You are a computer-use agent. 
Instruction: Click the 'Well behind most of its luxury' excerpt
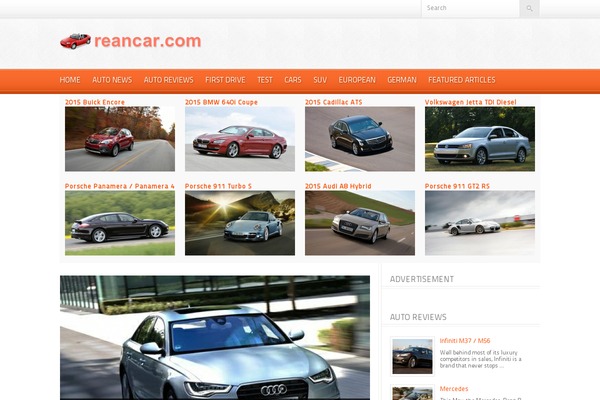coord(481,359)
